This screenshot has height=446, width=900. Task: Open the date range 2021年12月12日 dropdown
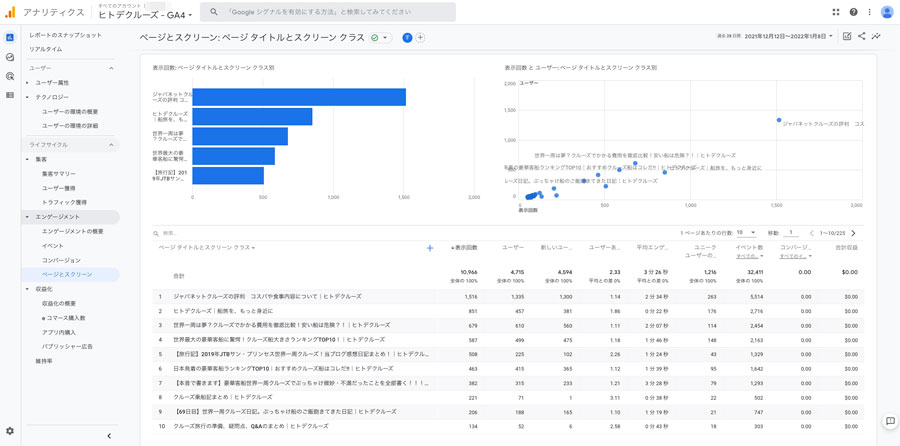pos(789,36)
